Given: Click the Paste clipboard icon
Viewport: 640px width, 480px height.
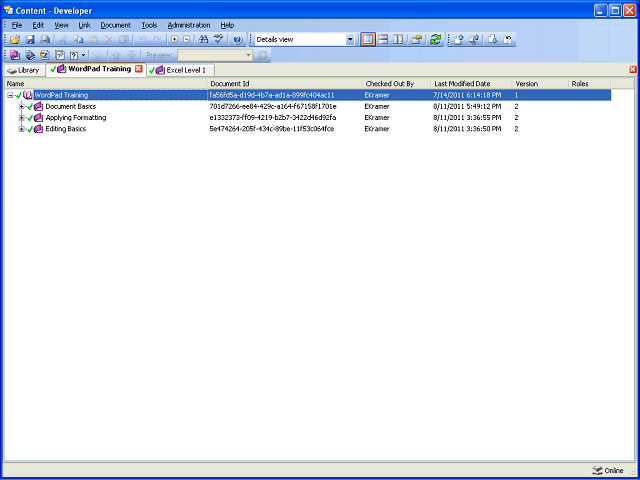Looking at the screenshot, I should (93, 40).
